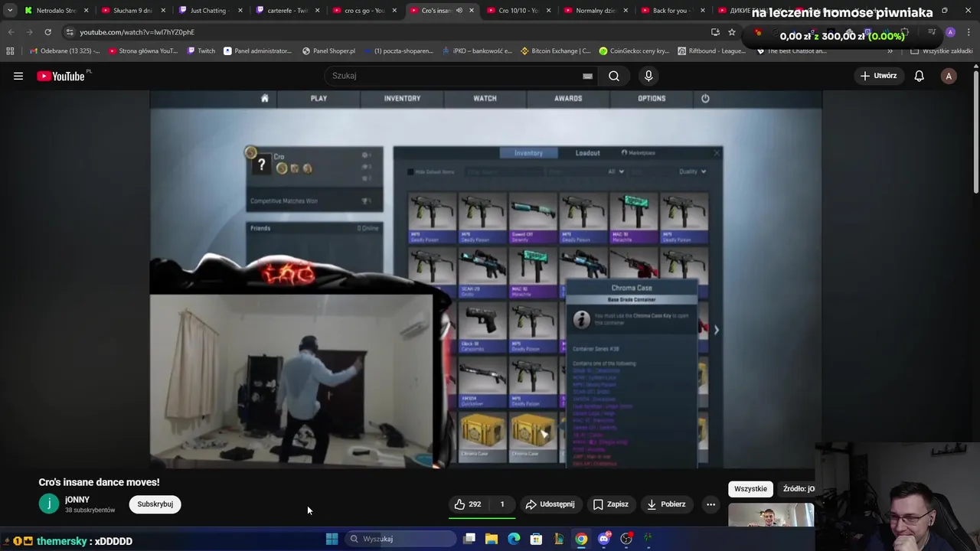The image size is (980, 551).
Task: Go back with the browser back arrow
Action: (x=11, y=32)
